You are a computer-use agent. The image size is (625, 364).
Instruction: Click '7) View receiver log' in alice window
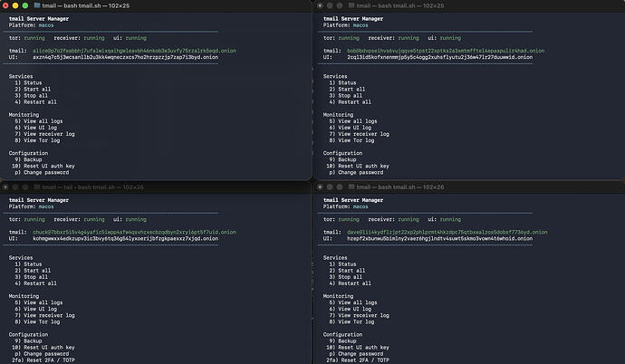point(44,134)
